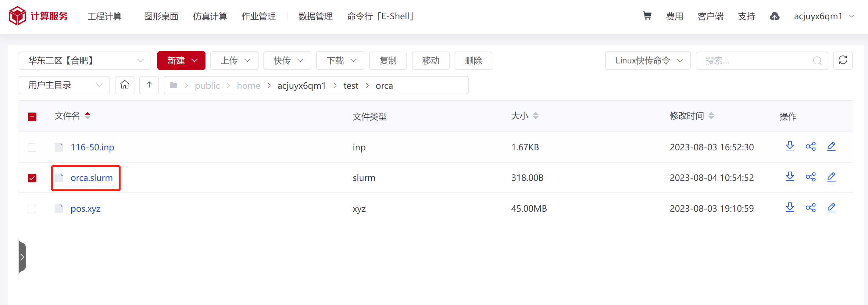This screenshot has height=305, width=868.
Task: Click the 删除 button
Action: [473, 61]
